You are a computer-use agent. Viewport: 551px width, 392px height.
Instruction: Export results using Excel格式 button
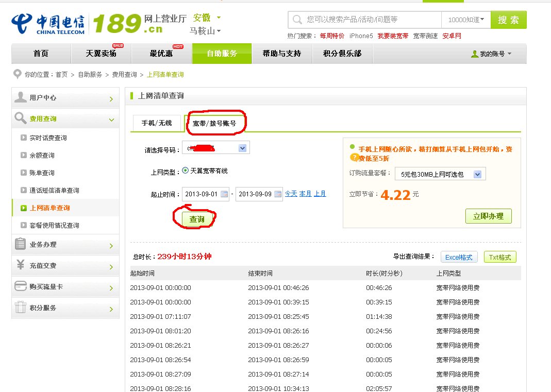459,257
